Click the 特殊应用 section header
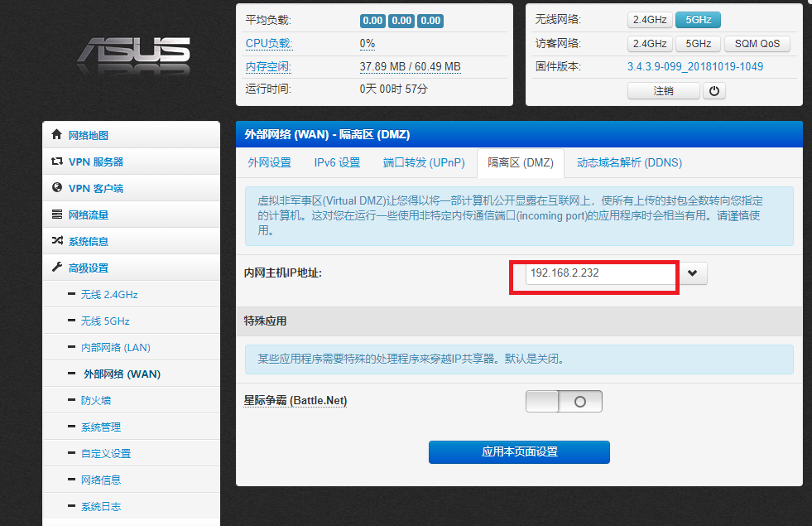The height and width of the screenshot is (526, 812). pos(520,321)
